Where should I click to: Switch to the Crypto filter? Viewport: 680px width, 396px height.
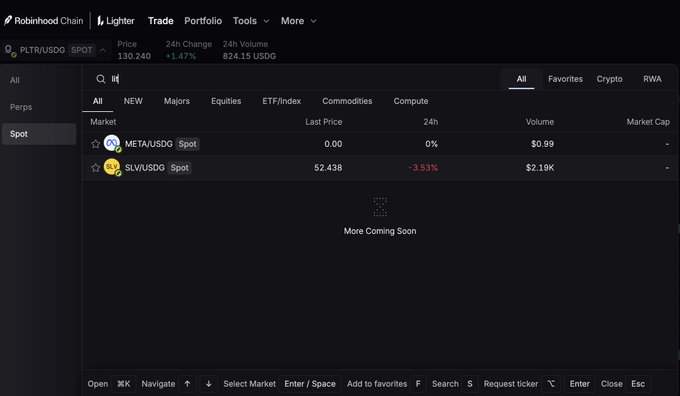click(609, 79)
